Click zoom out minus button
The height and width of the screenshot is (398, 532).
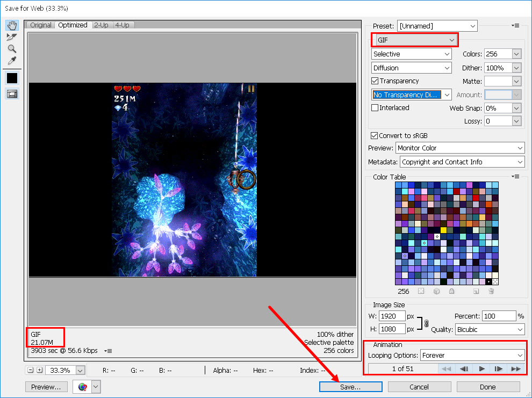click(31, 370)
